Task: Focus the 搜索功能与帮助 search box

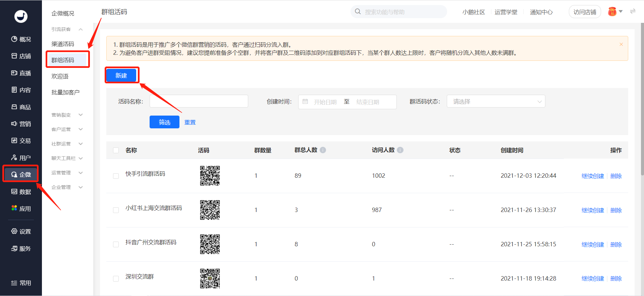Action: tap(399, 12)
